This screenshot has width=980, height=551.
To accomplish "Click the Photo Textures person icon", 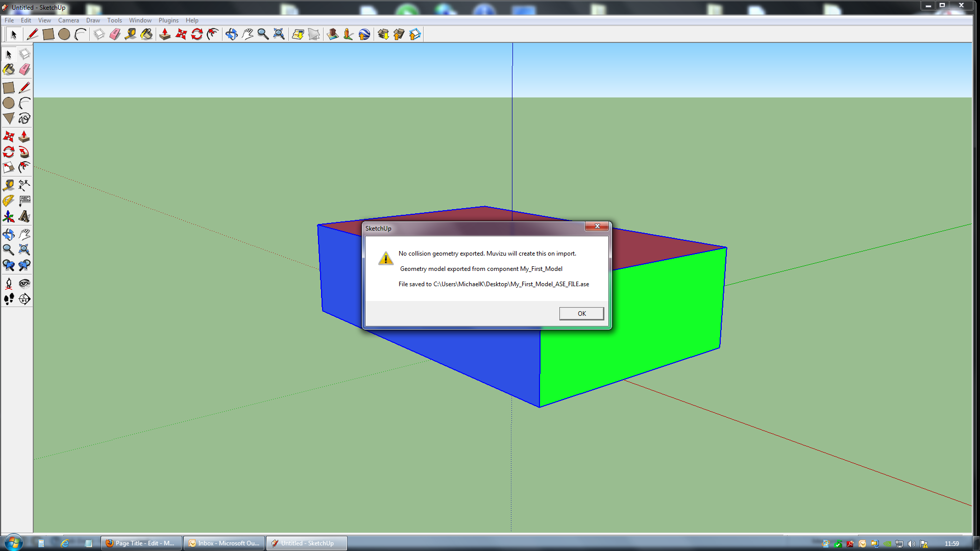I will [349, 34].
